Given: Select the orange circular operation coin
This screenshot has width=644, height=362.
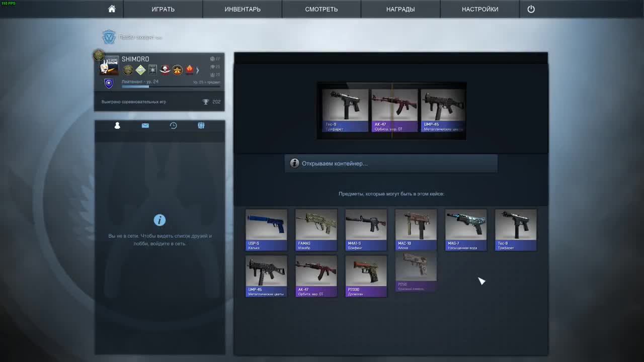Looking at the screenshot, I should 178,70.
